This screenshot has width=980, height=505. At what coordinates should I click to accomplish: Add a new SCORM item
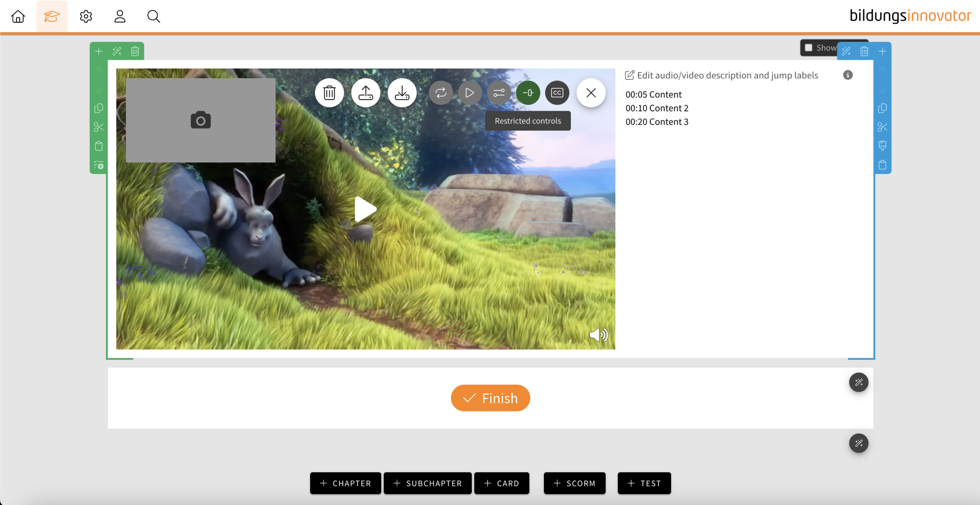pyautogui.click(x=574, y=483)
